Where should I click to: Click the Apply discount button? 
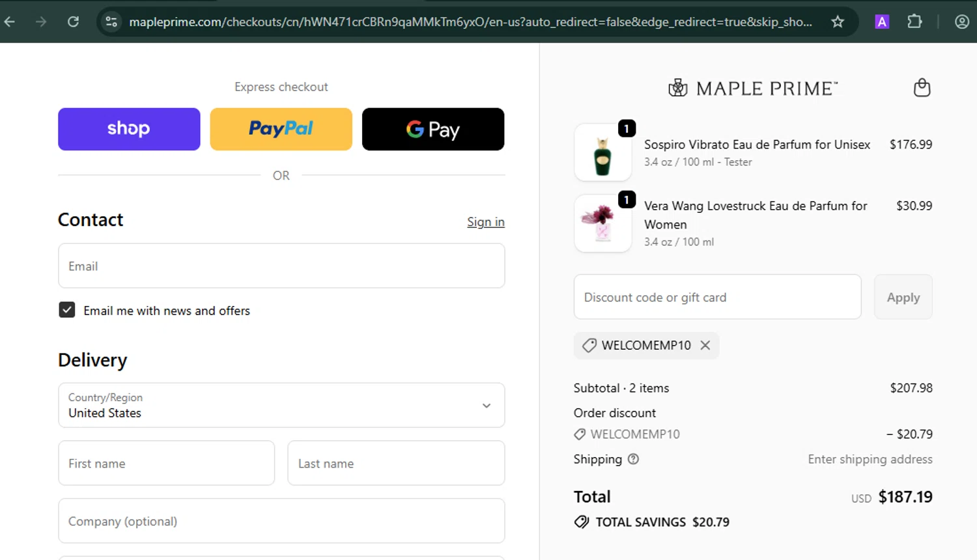[903, 297]
